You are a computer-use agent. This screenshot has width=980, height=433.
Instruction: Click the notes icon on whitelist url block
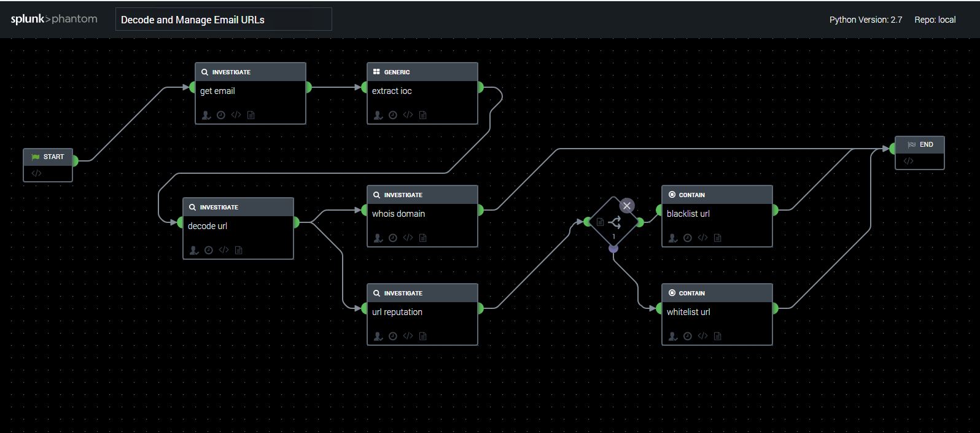click(x=717, y=336)
